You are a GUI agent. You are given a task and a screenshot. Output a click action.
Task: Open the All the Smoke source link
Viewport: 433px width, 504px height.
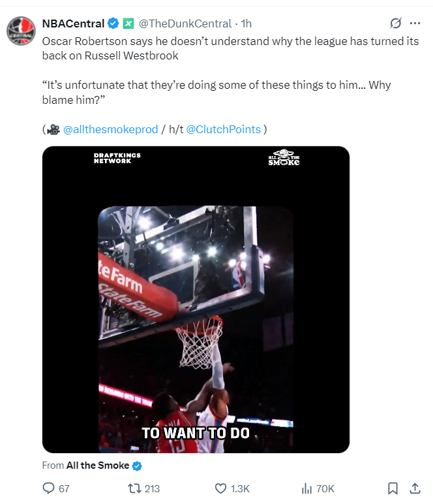[x=97, y=465]
